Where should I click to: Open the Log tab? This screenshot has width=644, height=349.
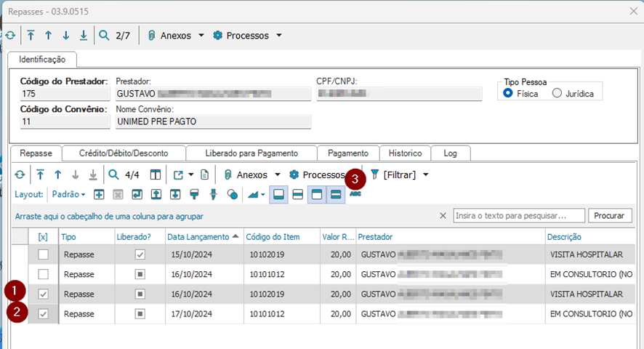[450, 153]
